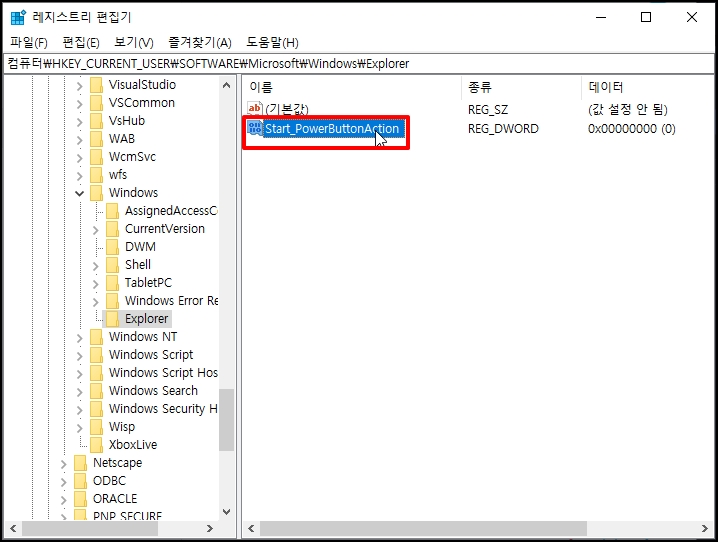Expand the WAB key
The width and height of the screenshot is (718, 542).
coord(79,140)
